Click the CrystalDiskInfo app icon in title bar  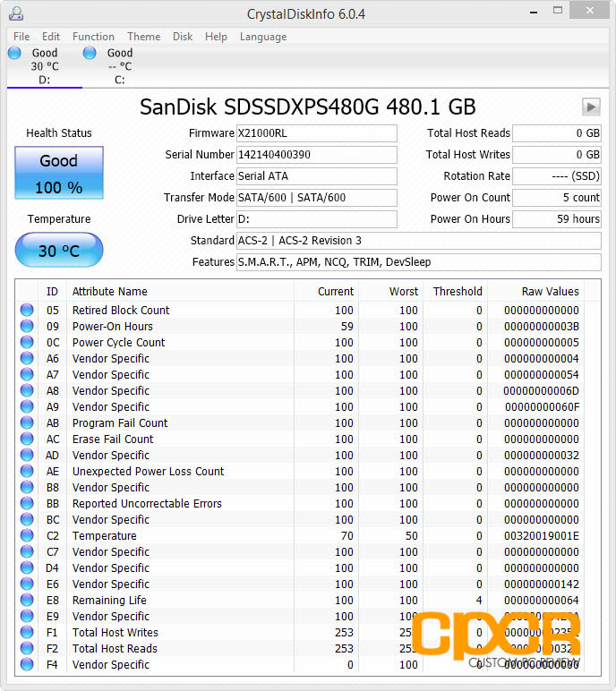(x=16, y=13)
